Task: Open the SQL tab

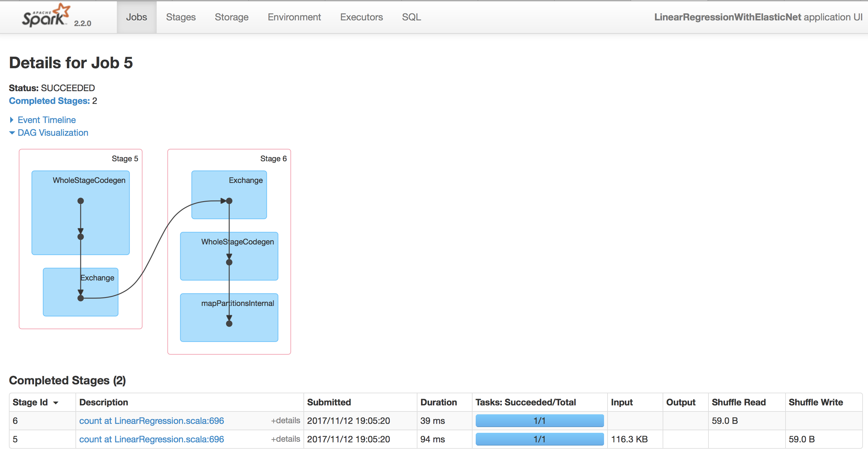Action: pyautogui.click(x=411, y=17)
